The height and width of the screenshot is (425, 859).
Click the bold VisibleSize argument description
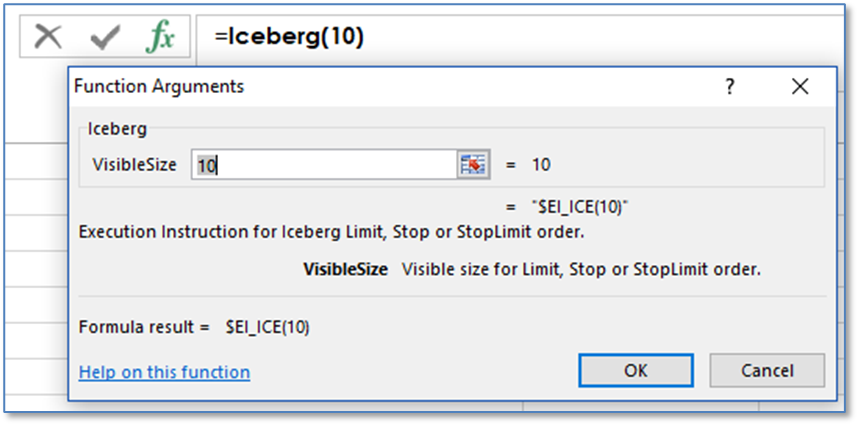[345, 269]
